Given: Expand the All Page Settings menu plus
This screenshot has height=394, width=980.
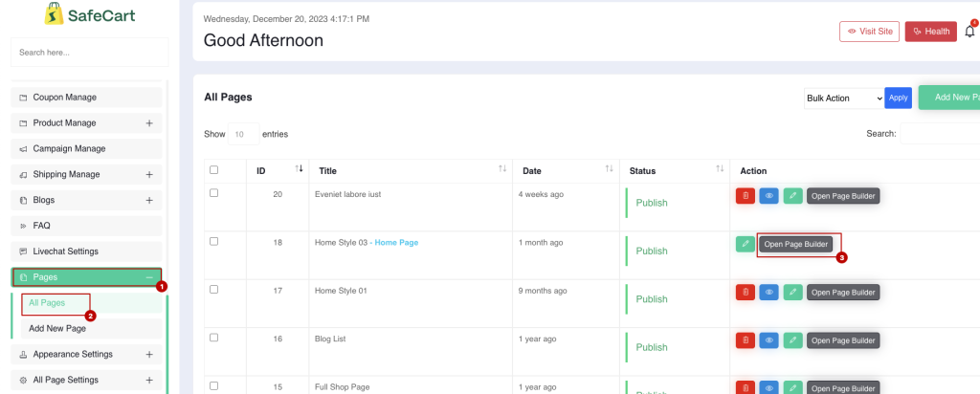Looking at the screenshot, I should (149, 380).
